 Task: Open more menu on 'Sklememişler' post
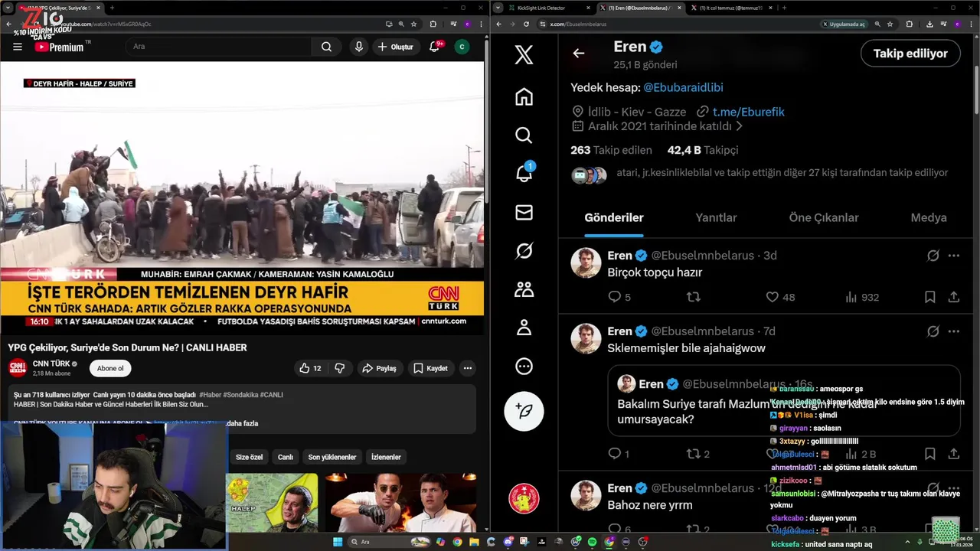(954, 331)
